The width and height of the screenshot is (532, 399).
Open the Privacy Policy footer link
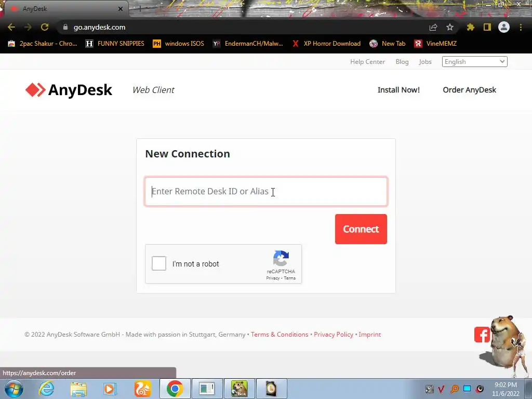point(334,335)
